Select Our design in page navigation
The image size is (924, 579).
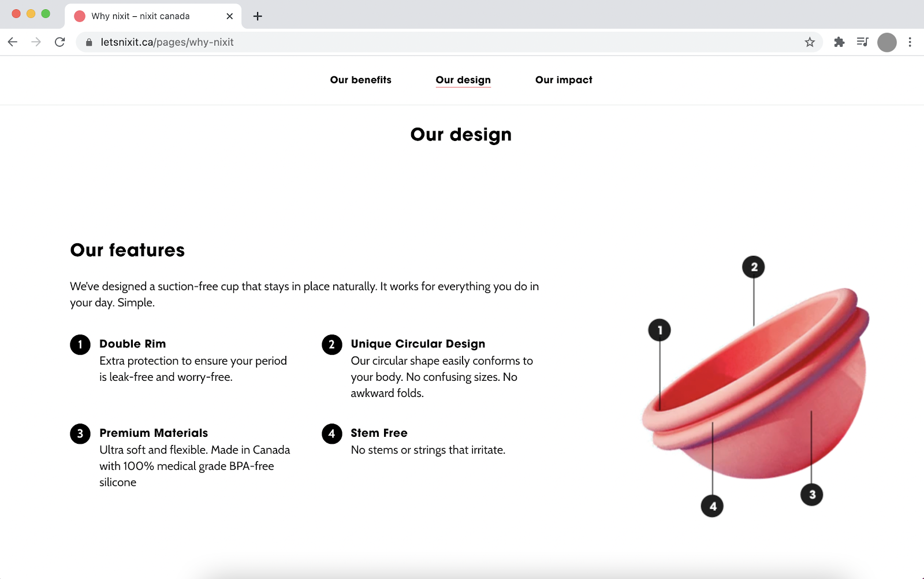click(463, 80)
